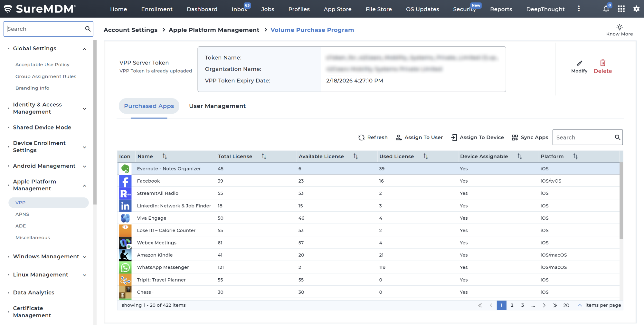The height and width of the screenshot is (325, 644).
Task: Open the Inbox menu
Action: click(x=239, y=9)
